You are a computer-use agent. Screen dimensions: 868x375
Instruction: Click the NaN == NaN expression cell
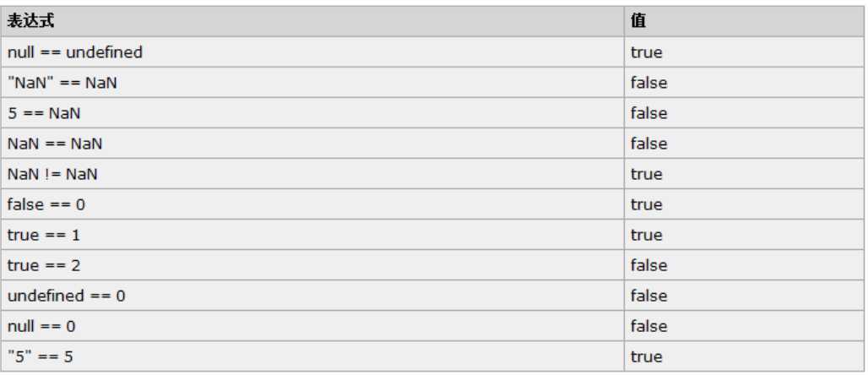pyautogui.click(x=312, y=144)
